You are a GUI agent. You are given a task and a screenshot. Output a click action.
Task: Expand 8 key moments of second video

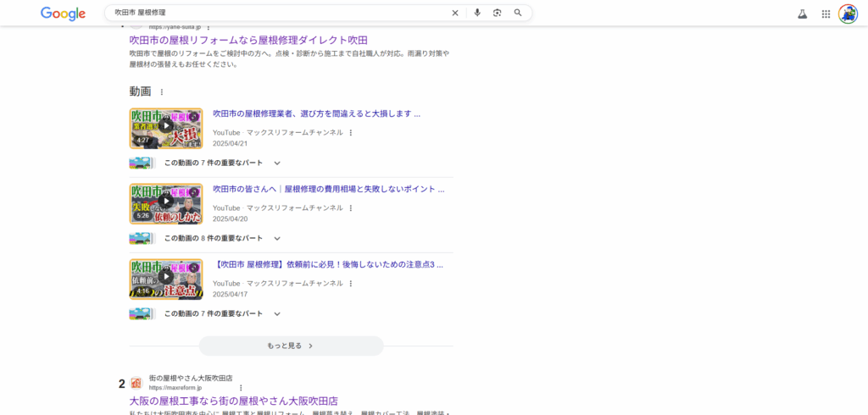[x=277, y=238]
